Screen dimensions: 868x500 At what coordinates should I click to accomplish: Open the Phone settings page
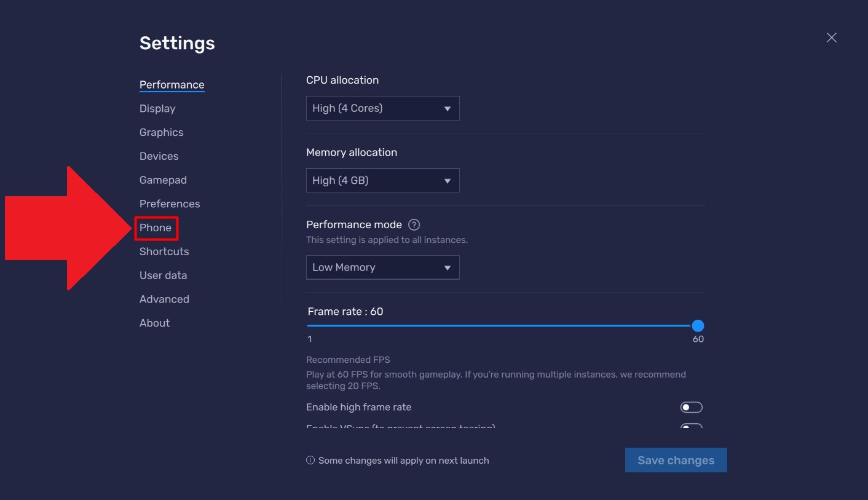tap(156, 228)
